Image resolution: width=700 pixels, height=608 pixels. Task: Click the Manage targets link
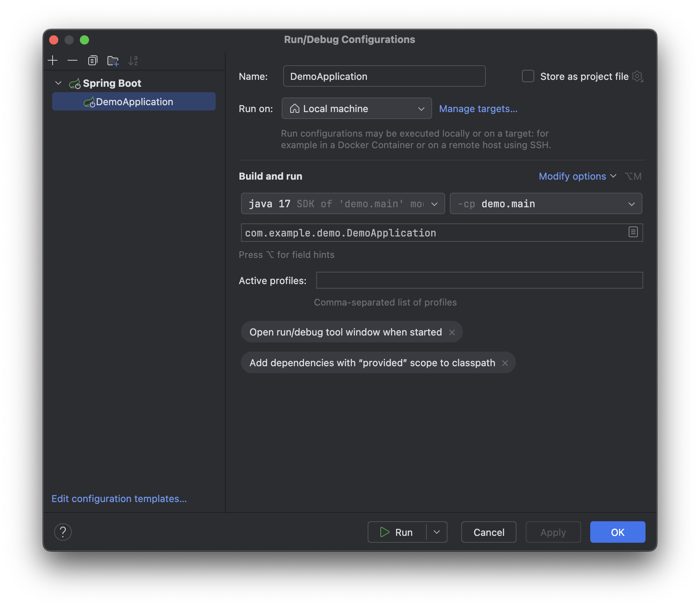[x=478, y=109]
